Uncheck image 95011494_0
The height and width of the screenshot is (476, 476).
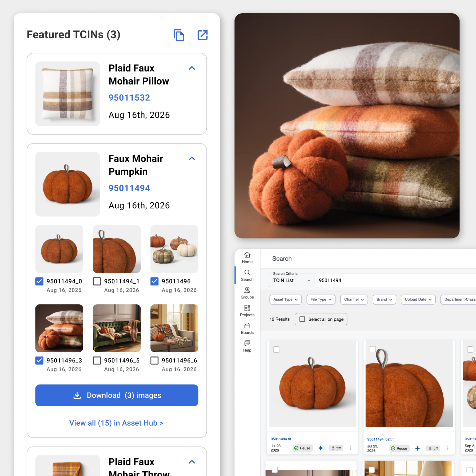[39, 281]
